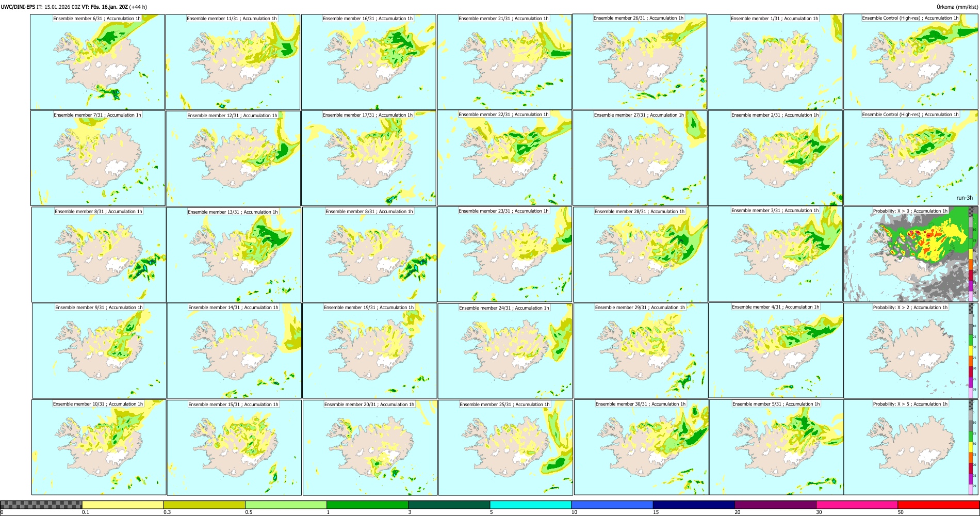Click the vertical probability scale beside X > 5
The height and width of the screenshot is (516, 980).
pyautogui.click(x=972, y=447)
